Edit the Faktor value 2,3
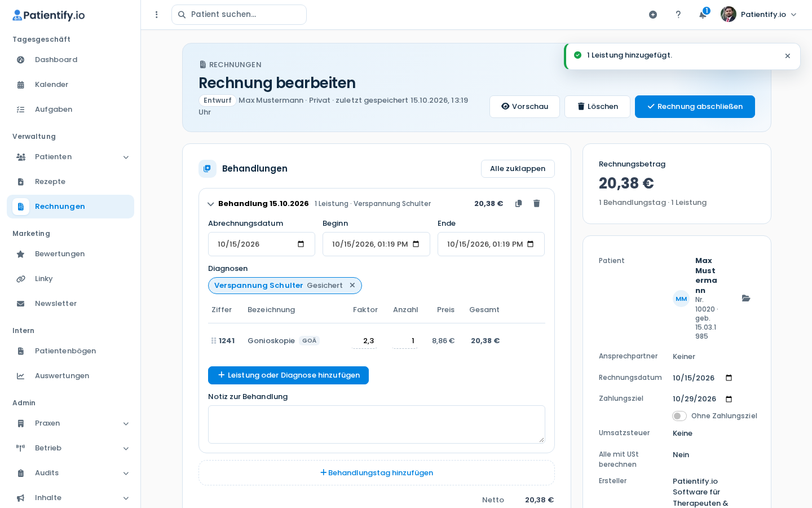812x508 pixels. click(x=364, y=341)
